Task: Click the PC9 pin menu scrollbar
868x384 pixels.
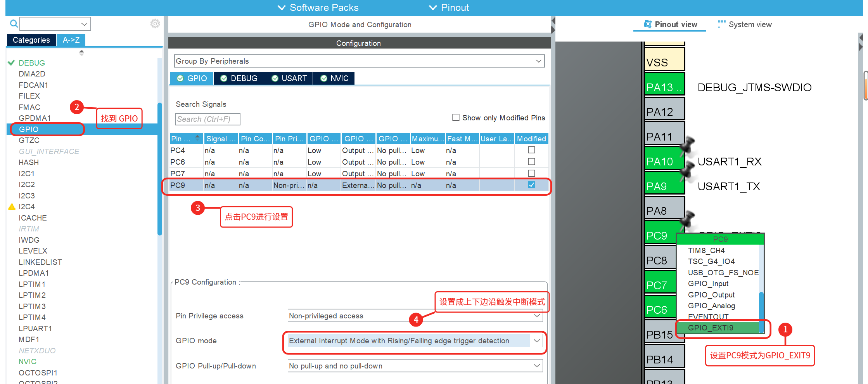Action: pyautogui.click(x=761, y=313)
